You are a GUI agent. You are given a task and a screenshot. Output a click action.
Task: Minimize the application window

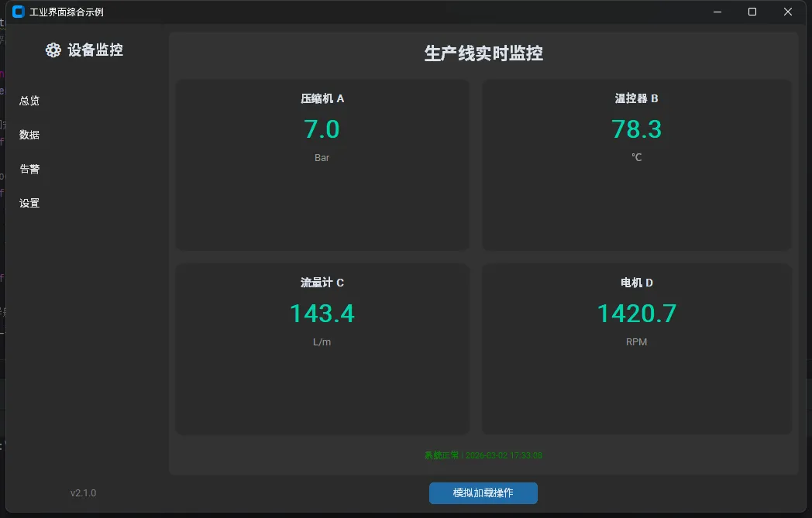pos(717,12)
